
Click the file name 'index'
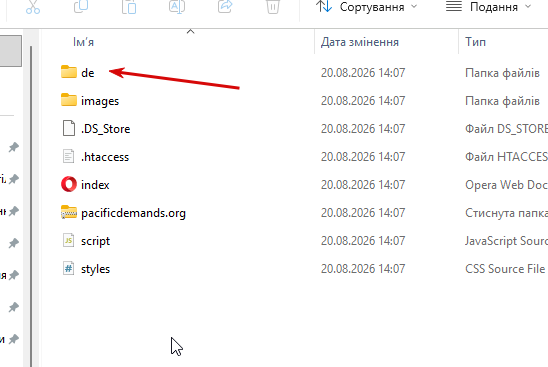(95, 185)
